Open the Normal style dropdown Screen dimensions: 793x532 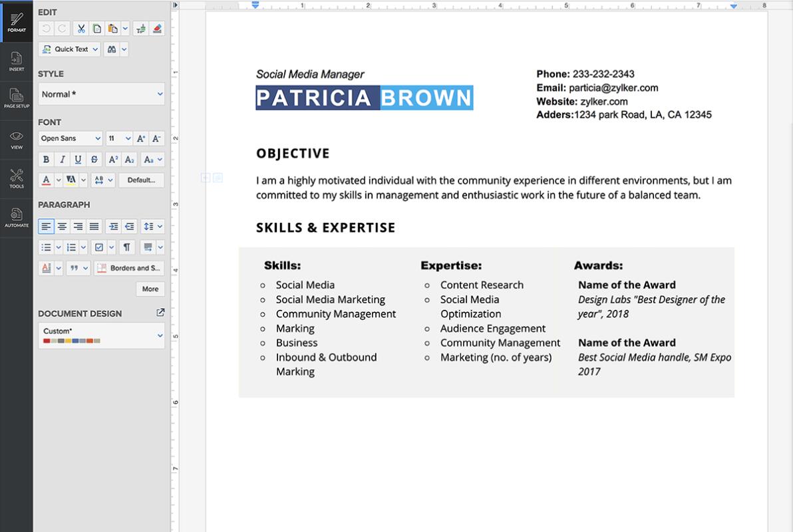coord(102,94)
